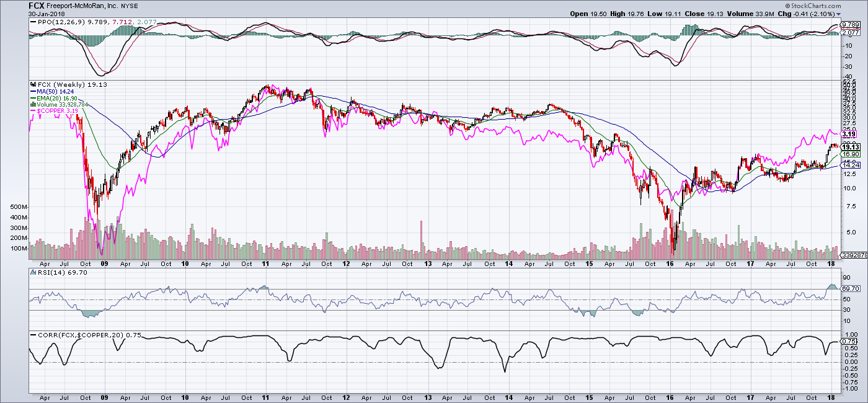Click the FCX ticker symbol heading
Image resolution: width=868 pixels, height=403 pixels.
(x=37, y=6)
